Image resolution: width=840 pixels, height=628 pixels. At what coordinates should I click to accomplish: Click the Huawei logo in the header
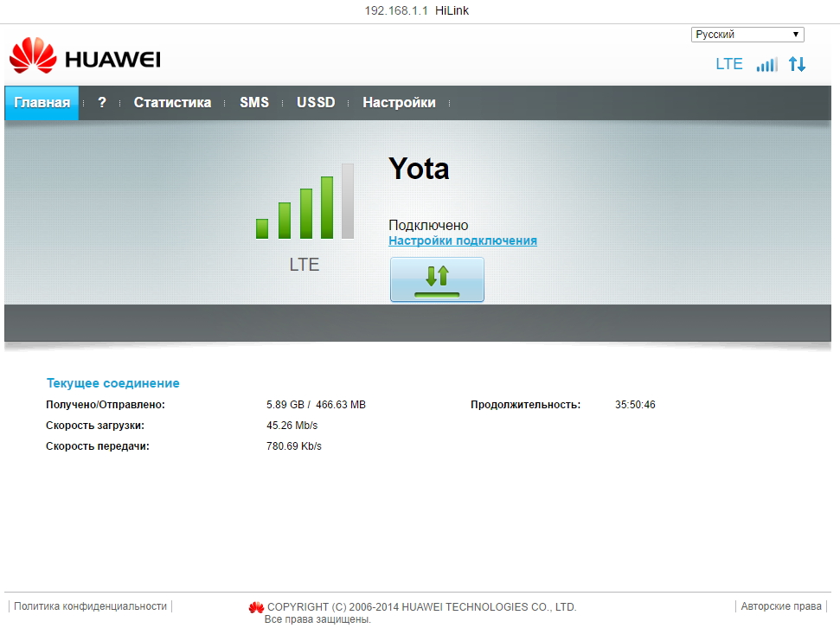(85, 56)
